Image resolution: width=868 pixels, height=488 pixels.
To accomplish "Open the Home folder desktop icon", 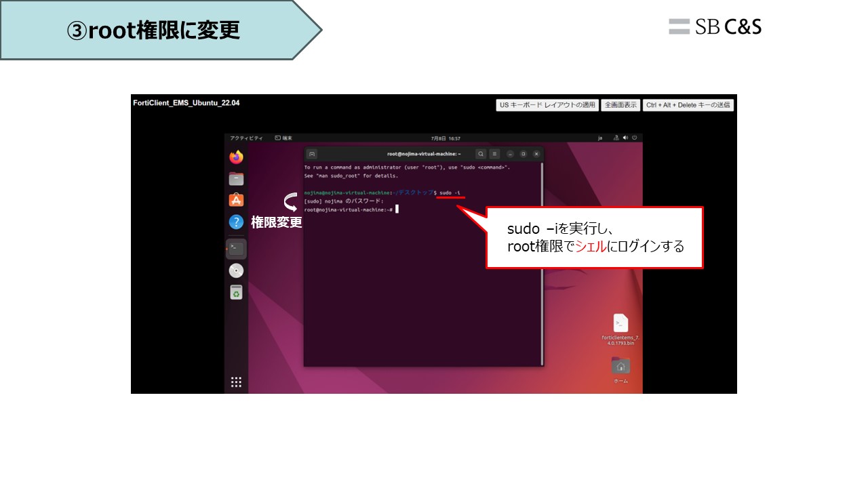I will click(x=620, y=370).
